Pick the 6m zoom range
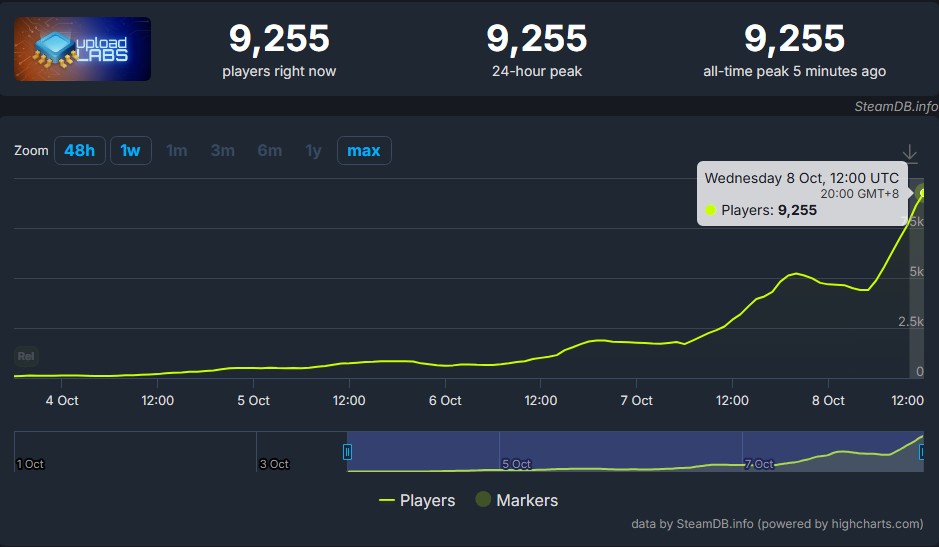Viewport: 939px width, 547px height. 269,151
